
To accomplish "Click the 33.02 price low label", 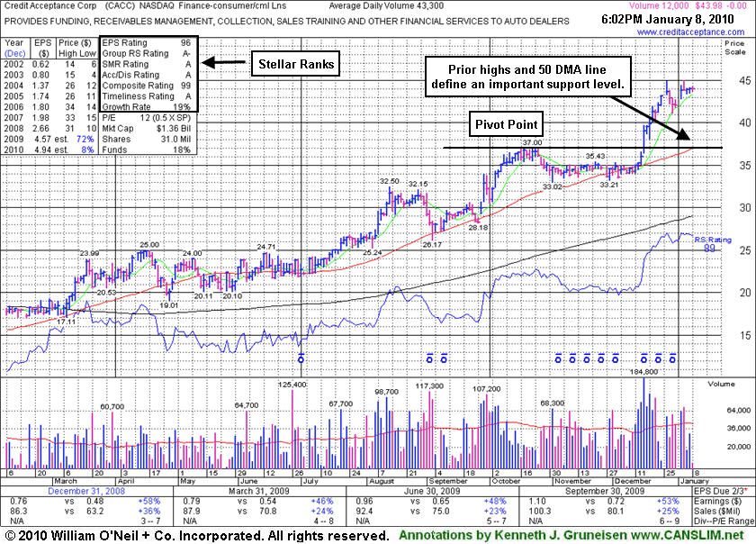I will pyautogui.click(x=553, y=186).
